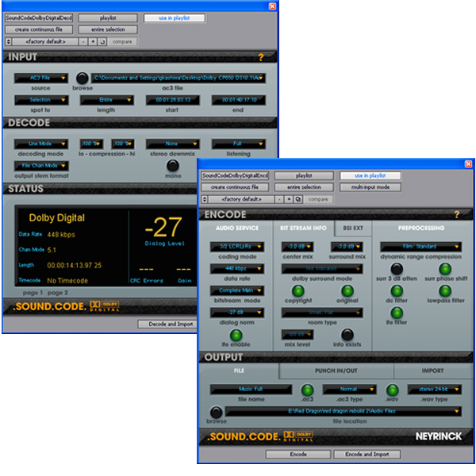Click end timecode field in decoder

tap(239, 100)
